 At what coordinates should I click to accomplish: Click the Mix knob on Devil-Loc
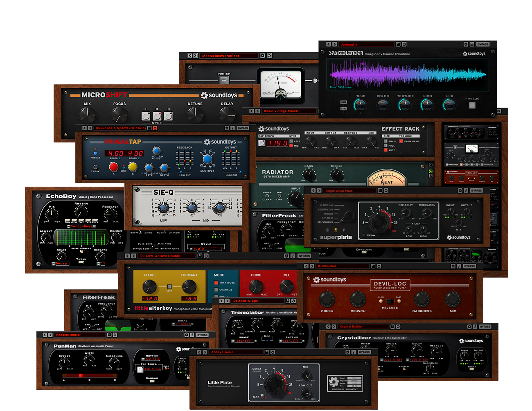tap(453, 299)
